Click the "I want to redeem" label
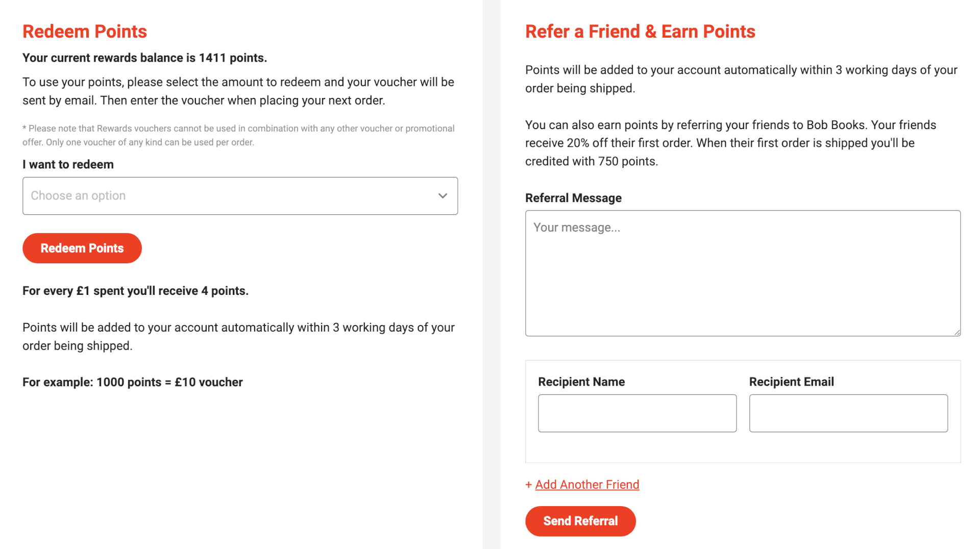This screenshot has width=980, height=549. coord(68,165)
